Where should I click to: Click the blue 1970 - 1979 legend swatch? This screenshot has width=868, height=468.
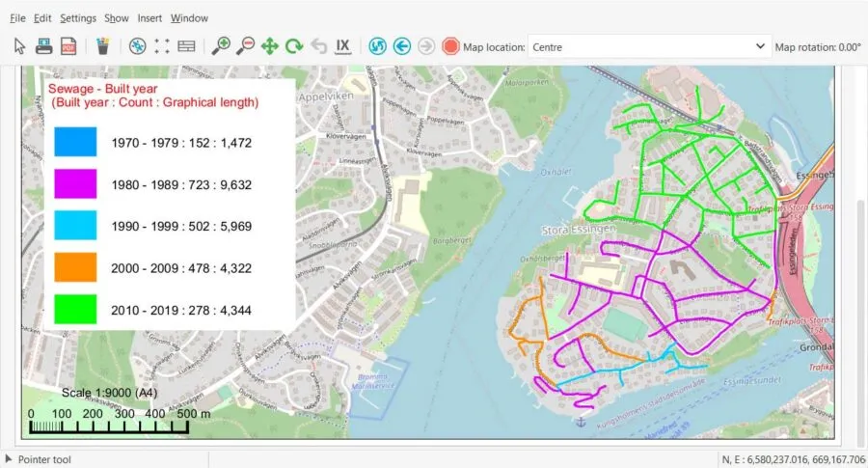(x=75, y=142)
